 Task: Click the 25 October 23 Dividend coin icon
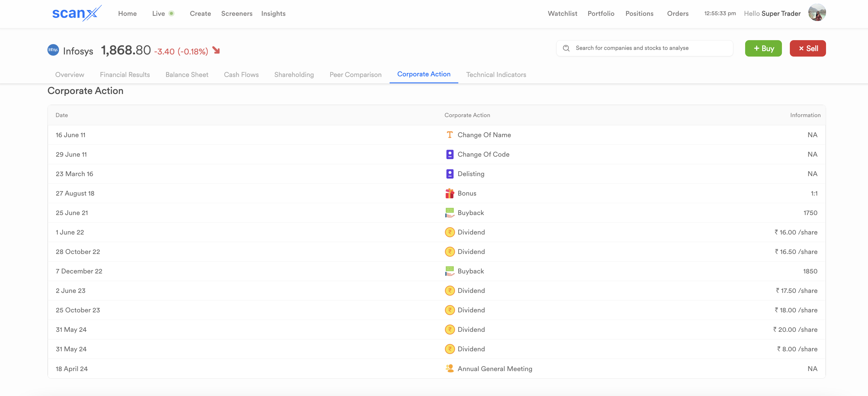point(450,310)
